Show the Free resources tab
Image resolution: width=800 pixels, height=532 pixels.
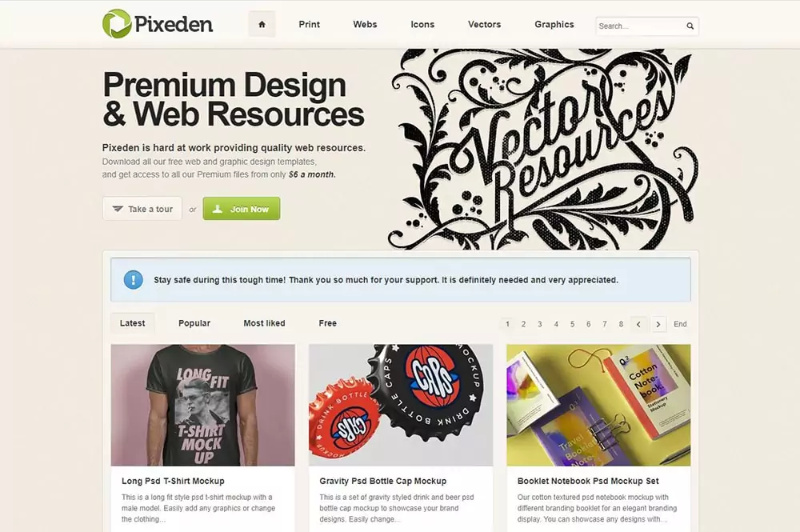tap(327, 323)
